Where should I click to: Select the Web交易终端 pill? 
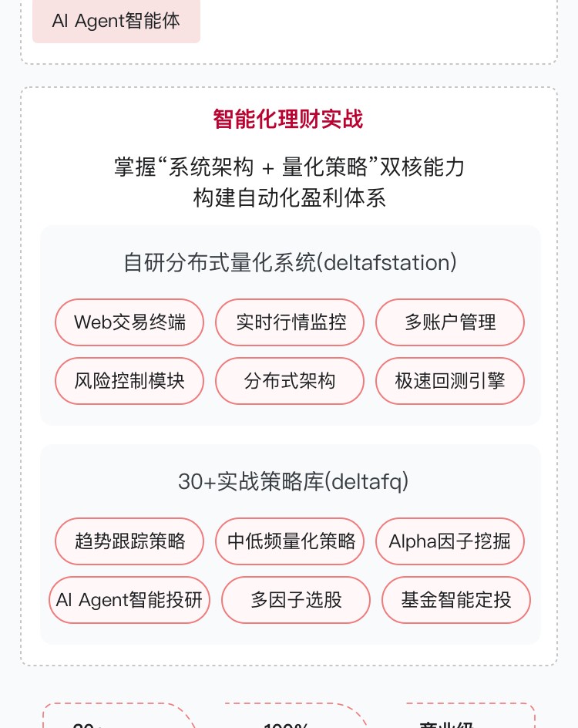129,322
